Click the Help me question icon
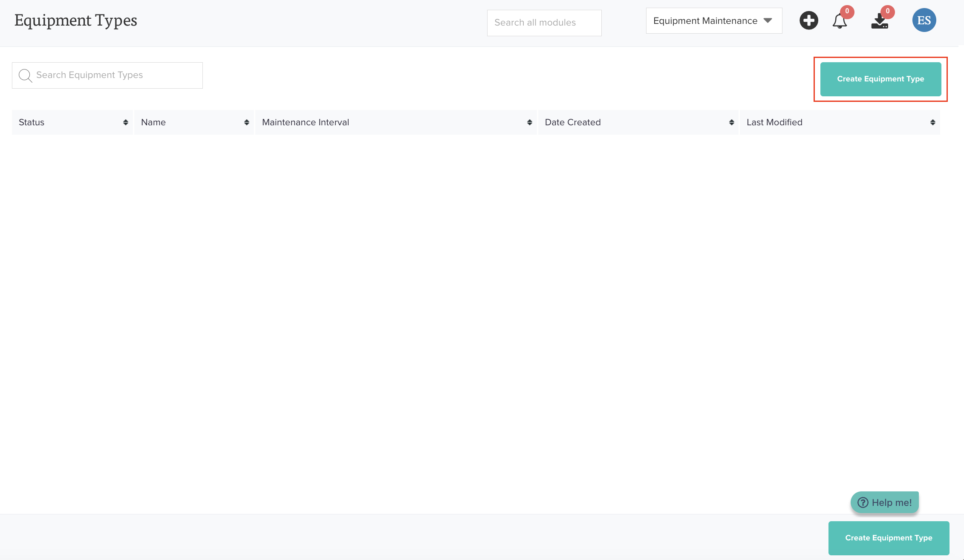The height and width of the screenshot is (560, 964). (x=863, y=502)
